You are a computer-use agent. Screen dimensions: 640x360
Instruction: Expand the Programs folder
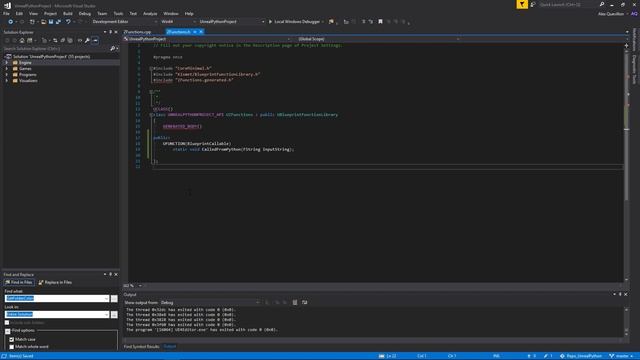pyautogui.click(x=7, y=75)
